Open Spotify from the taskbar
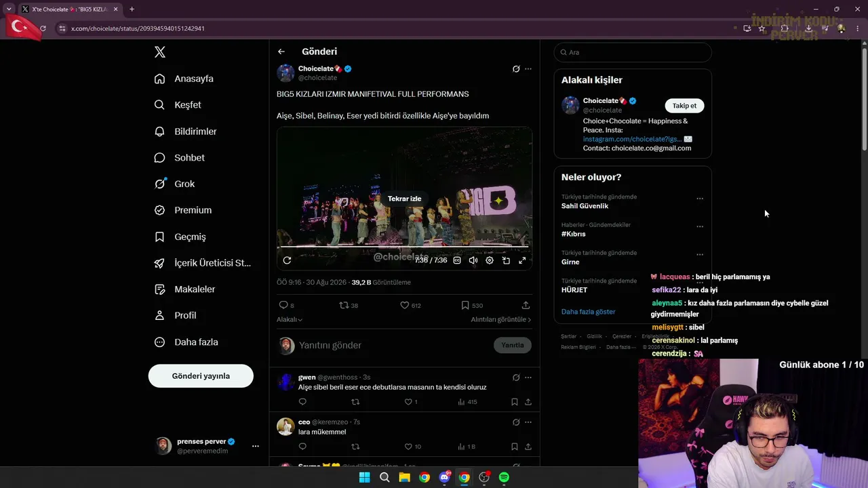 pyautogui.click(x=504, y=478)
